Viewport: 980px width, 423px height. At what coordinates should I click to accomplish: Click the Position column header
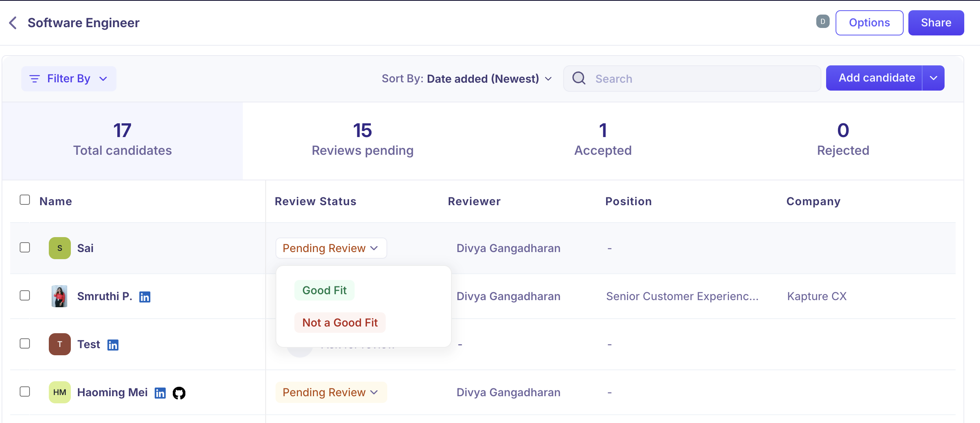point(629,201)
